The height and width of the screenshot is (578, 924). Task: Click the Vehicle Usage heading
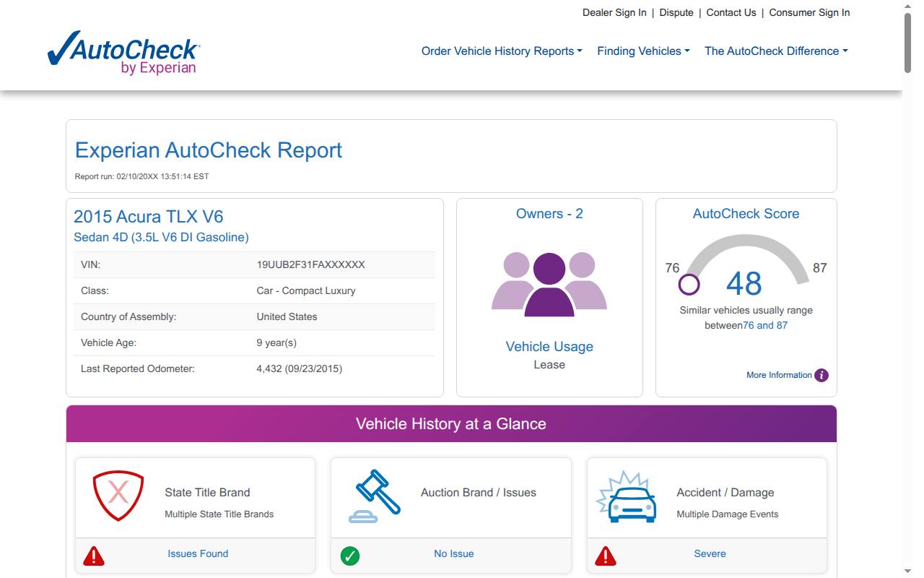(x=549, y=347)
